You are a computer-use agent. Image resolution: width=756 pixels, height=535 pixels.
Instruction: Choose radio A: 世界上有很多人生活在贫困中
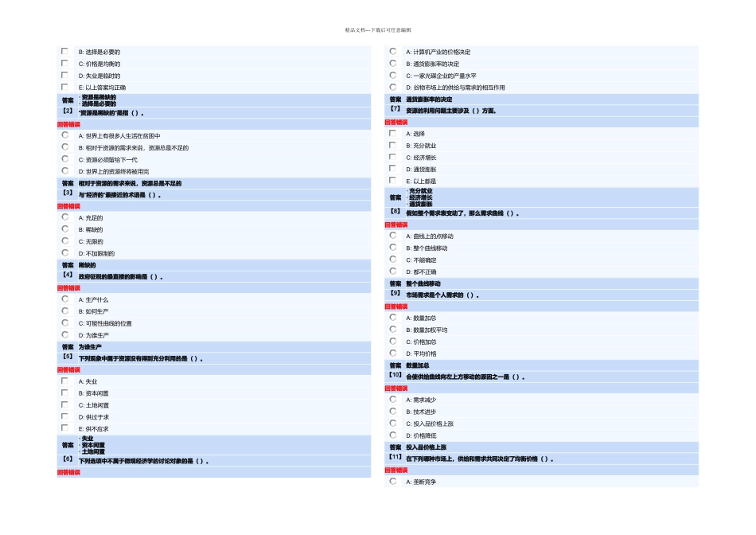click(x=65, y=135)
